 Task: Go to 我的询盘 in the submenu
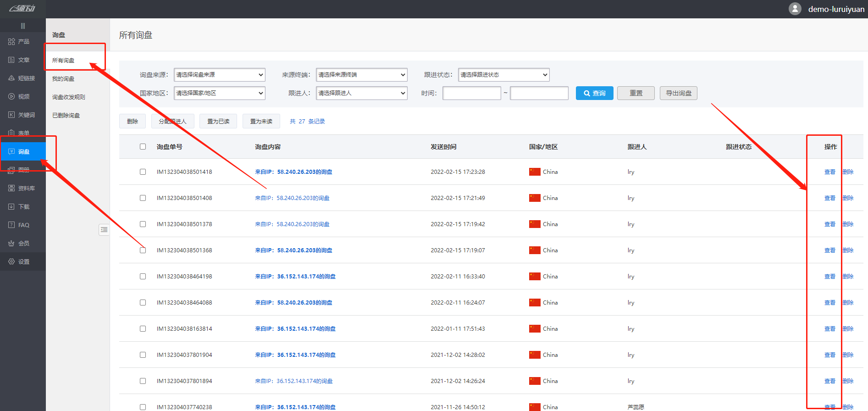(x=63, y=79)
